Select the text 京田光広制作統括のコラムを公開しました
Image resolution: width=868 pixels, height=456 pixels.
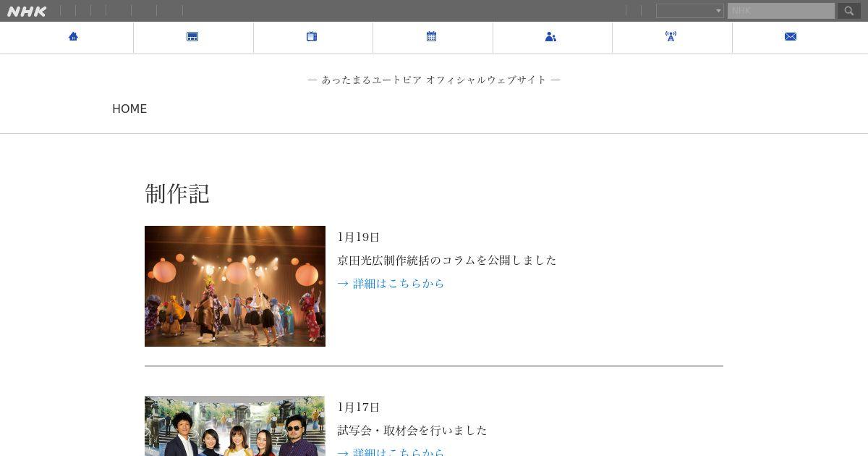click(447, 260)
